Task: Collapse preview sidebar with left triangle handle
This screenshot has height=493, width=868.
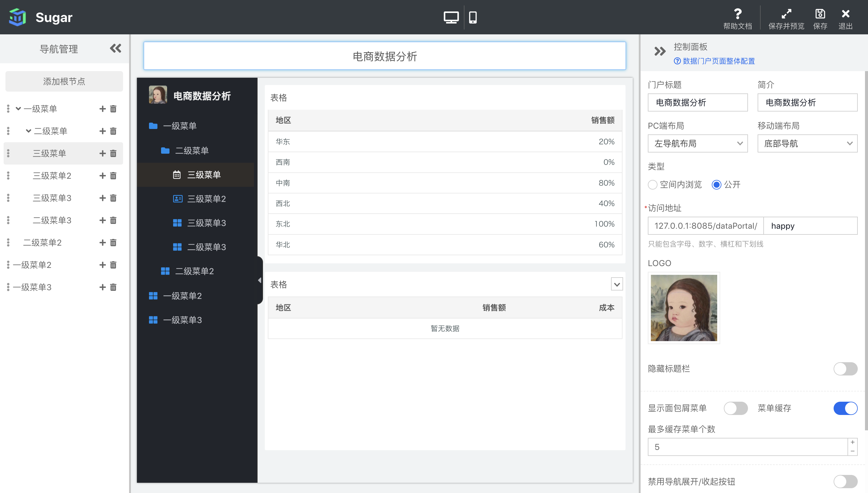Action: coord(259,280)
